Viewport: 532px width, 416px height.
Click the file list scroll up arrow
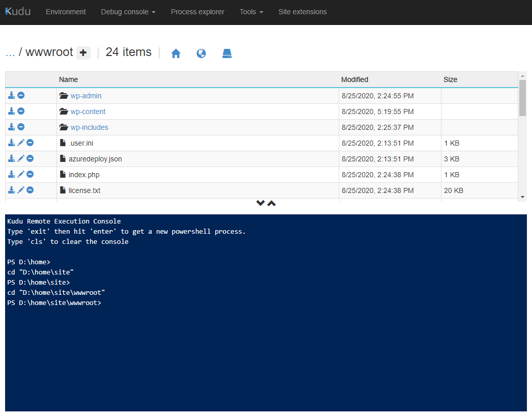click(x=522, y=76)
